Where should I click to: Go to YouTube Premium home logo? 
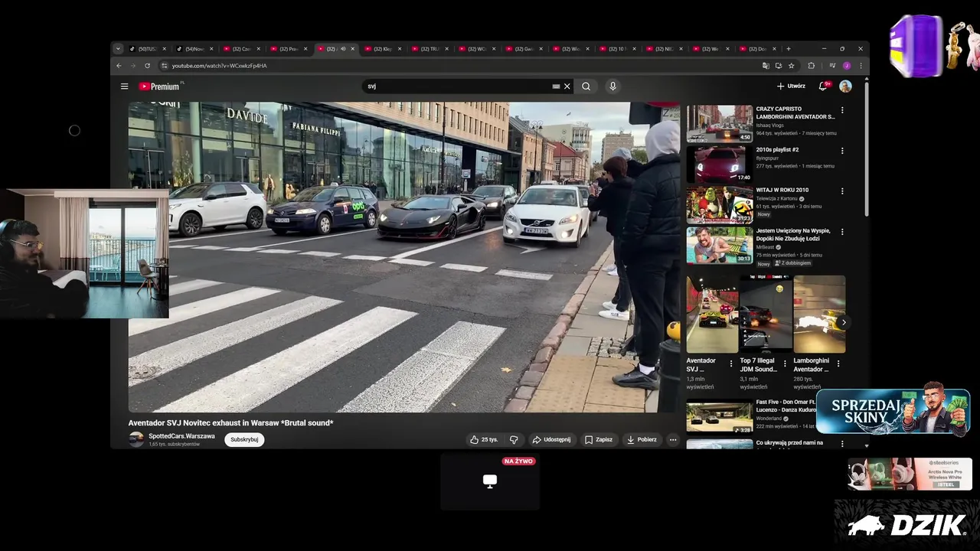tap(159, 86)
